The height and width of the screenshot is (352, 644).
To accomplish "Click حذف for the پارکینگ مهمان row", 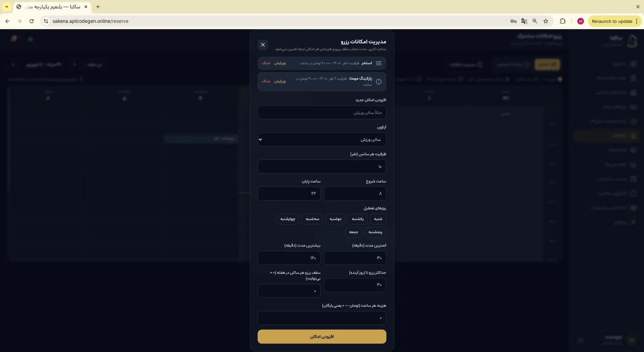I will point(266,81).
